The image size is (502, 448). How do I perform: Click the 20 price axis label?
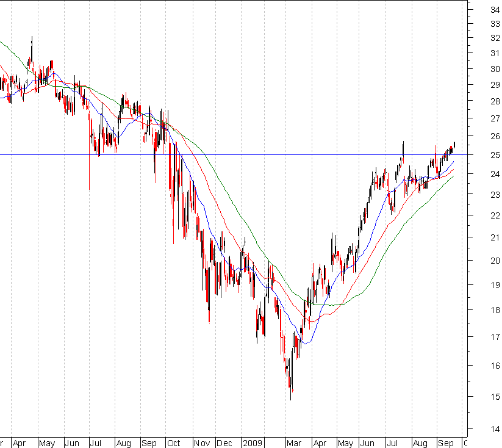(x=495, y=261)
